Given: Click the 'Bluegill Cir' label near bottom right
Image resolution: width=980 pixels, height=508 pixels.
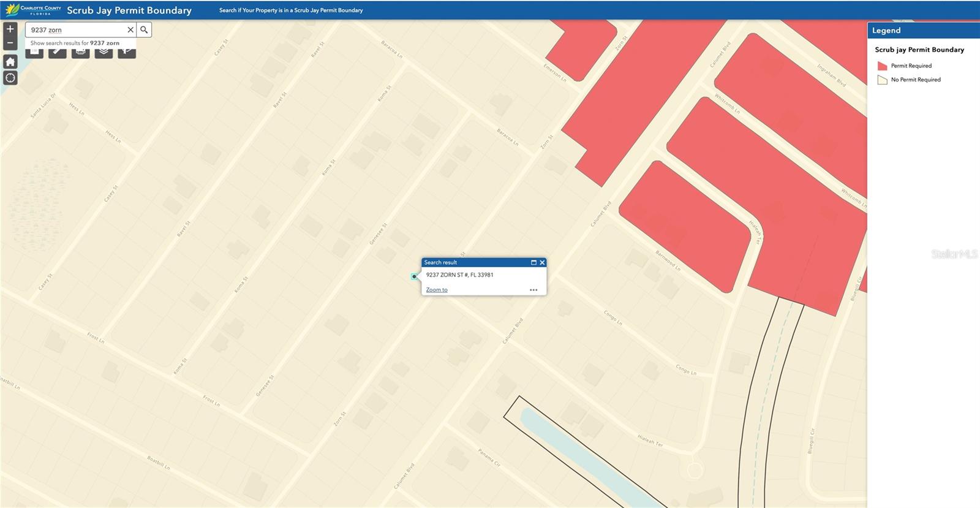Looking at the screenshot, I should [x=811, y=441].
